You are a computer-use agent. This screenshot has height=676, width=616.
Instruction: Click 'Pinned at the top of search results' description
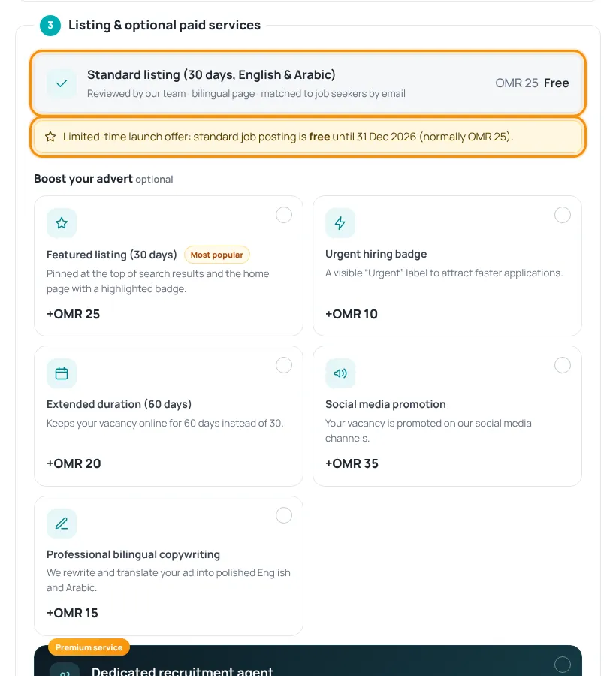click(x=158, y=281)
